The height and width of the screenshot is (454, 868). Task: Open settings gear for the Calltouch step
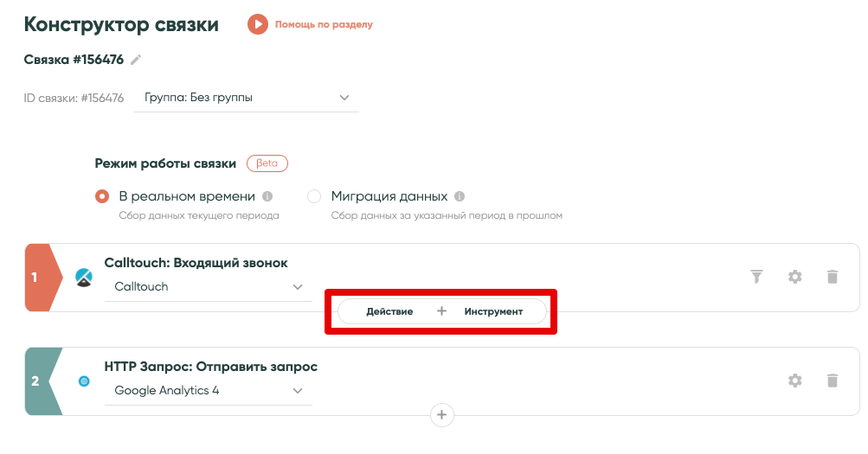[x=794, y=277]
